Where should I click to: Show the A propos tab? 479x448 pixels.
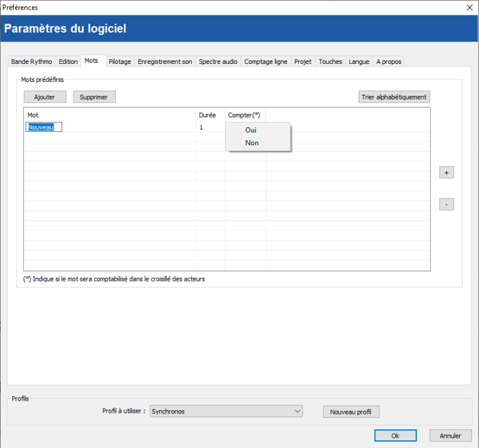pyautogui.click(x=388, y=61)
